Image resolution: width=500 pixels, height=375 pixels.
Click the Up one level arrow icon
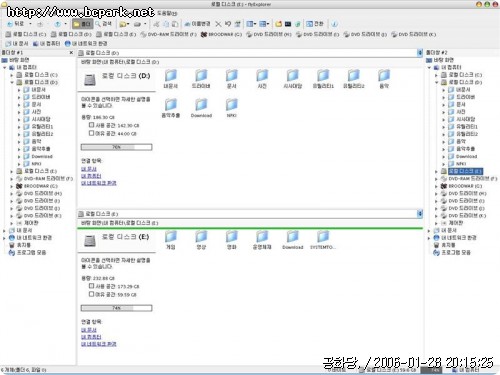[x=57, y=24]
